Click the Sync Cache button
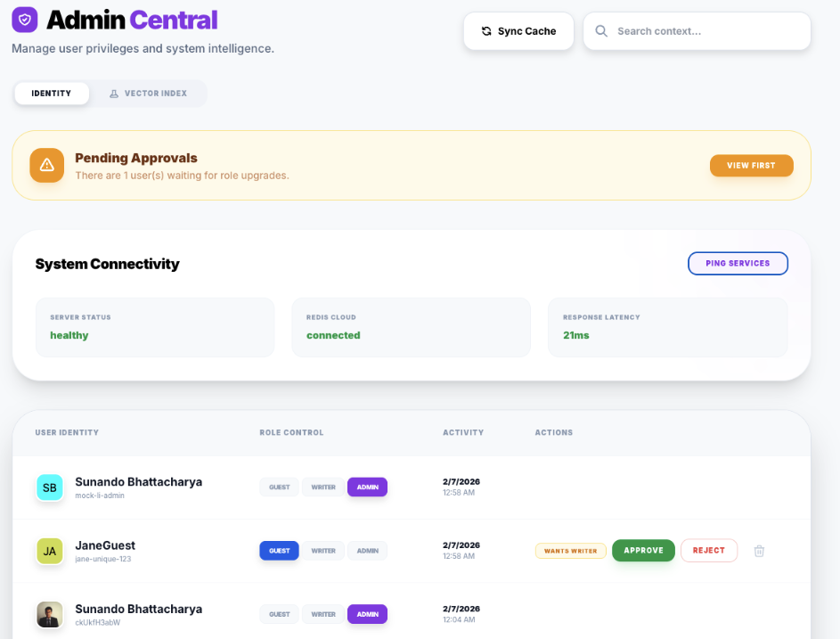840x639 pixels. [518, 30]
